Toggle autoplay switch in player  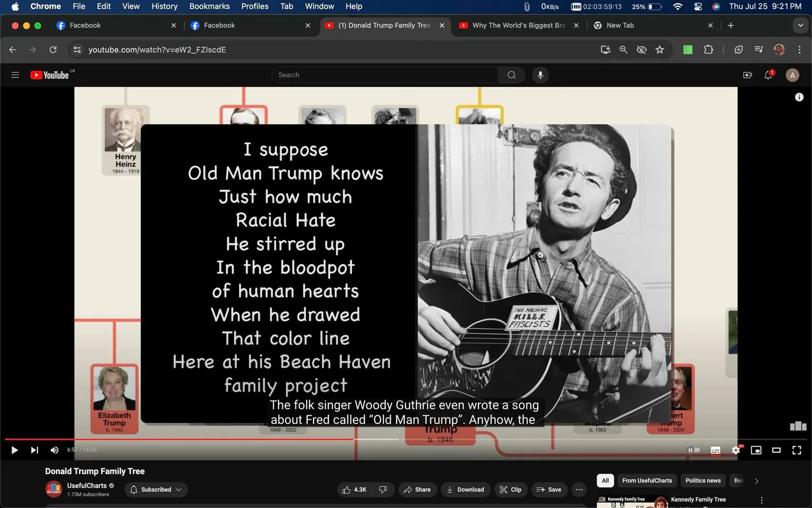tap(694, 450)
